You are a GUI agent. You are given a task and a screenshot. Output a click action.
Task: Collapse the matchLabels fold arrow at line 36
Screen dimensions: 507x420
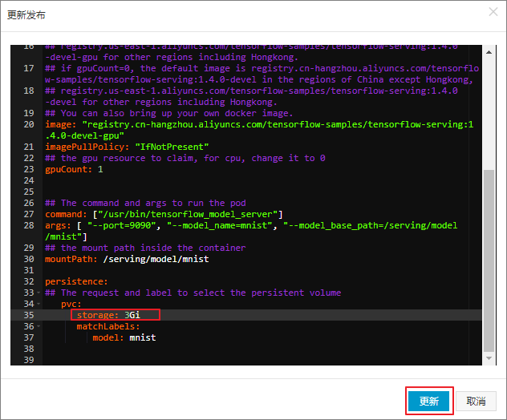tap(39, 326)
